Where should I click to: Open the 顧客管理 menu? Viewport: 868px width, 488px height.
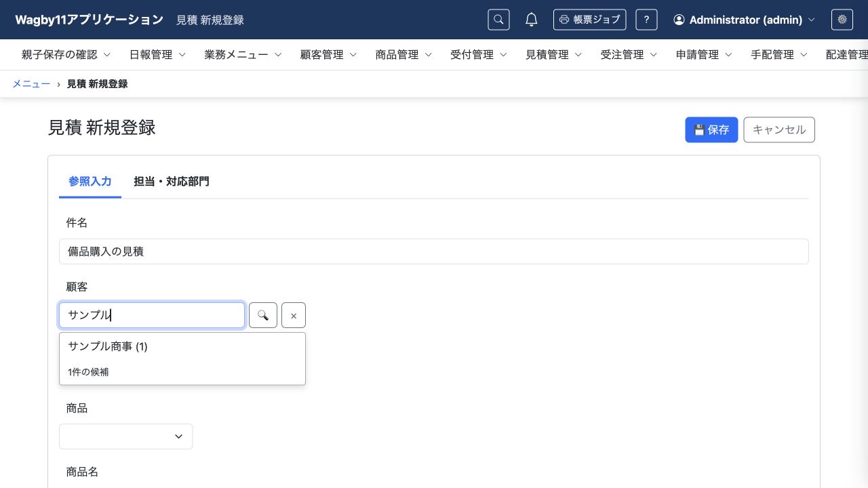[x=328, y=55]
